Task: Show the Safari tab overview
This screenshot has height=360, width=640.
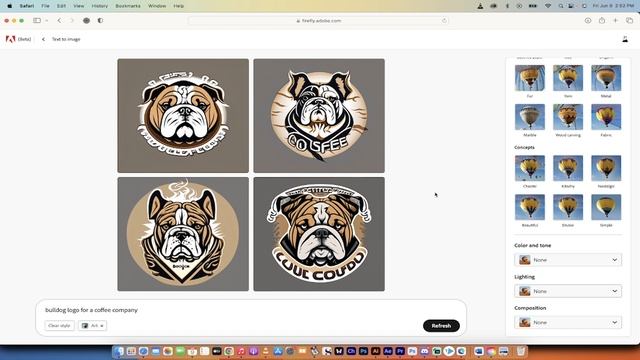Action: pyautogui.click(x=629, y=20)
